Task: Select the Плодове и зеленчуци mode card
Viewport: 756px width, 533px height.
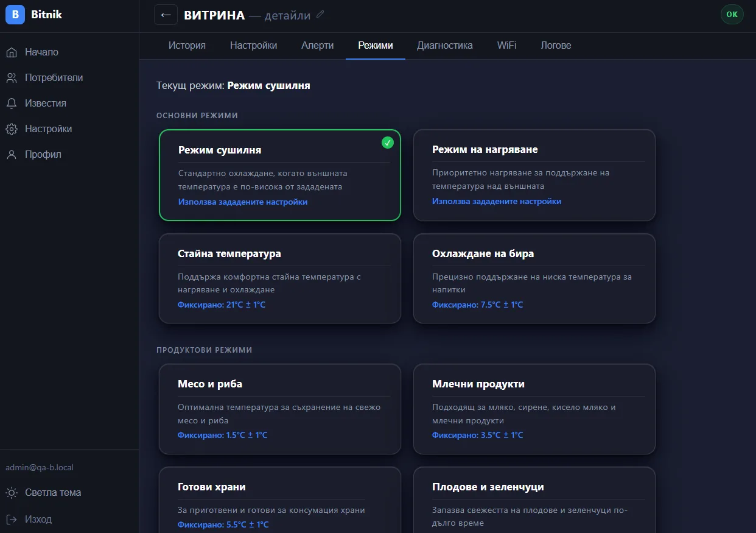Action: (x=534, y=500)
